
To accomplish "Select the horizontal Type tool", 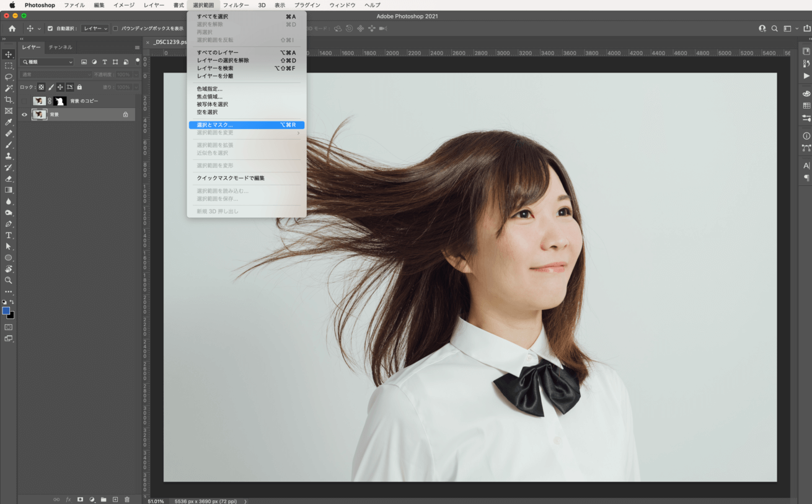I will (x=9, y=236).
